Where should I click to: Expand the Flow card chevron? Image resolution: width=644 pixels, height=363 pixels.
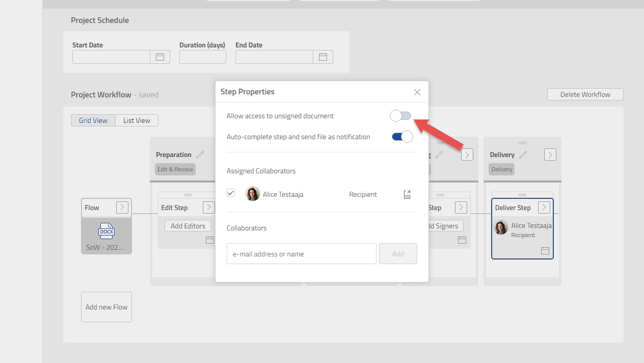point(122,207)
